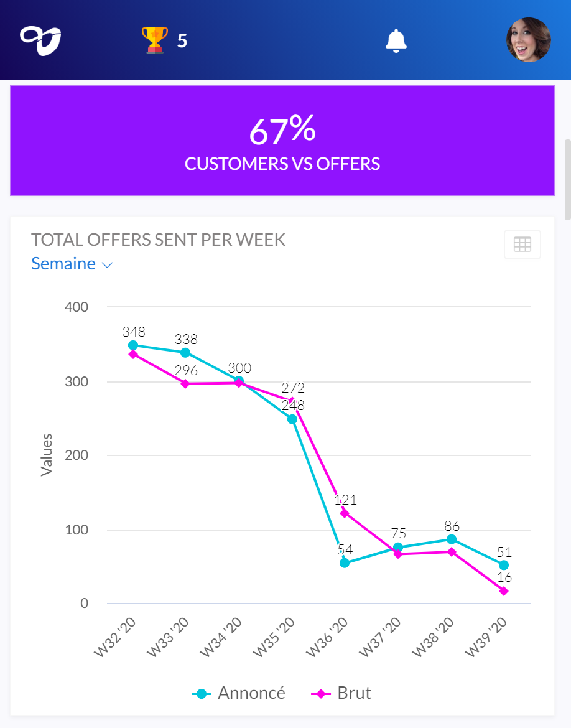Select the Brut W36'20 point labeled 121
571x728 pixels.
(x=345, y=513)
